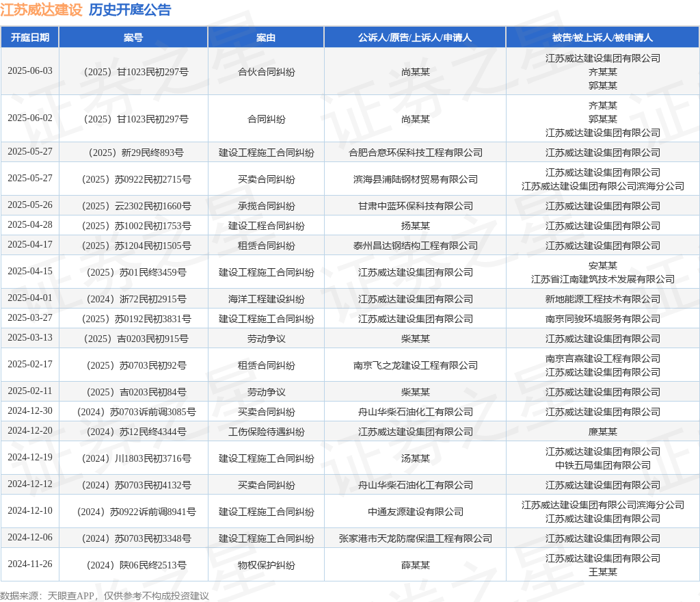Screen dimensions: 700x602
Task: Click plaintiff 汤某某
Action: tap(415, 458)
